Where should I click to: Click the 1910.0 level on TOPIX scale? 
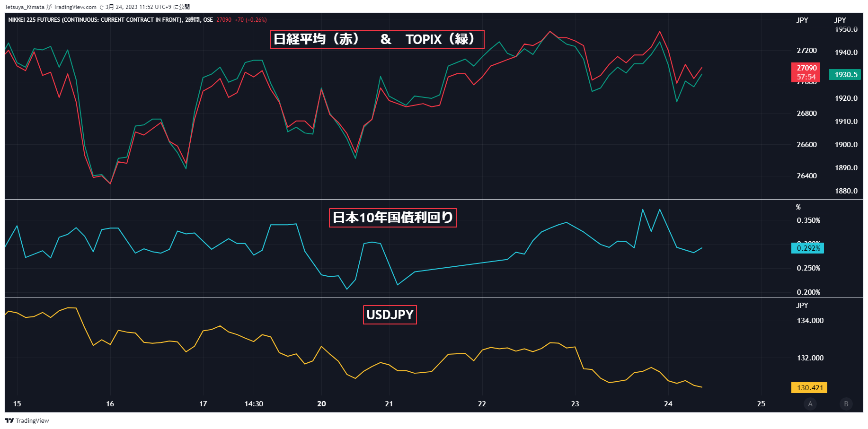[846, 122]
